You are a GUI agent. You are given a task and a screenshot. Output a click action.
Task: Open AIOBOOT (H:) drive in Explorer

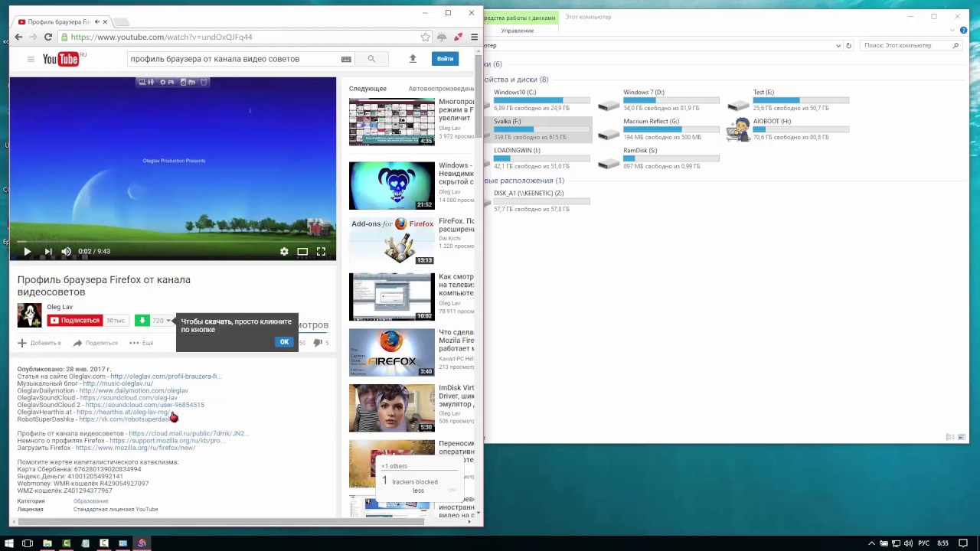pyautogui.click(x=789, y=129)
